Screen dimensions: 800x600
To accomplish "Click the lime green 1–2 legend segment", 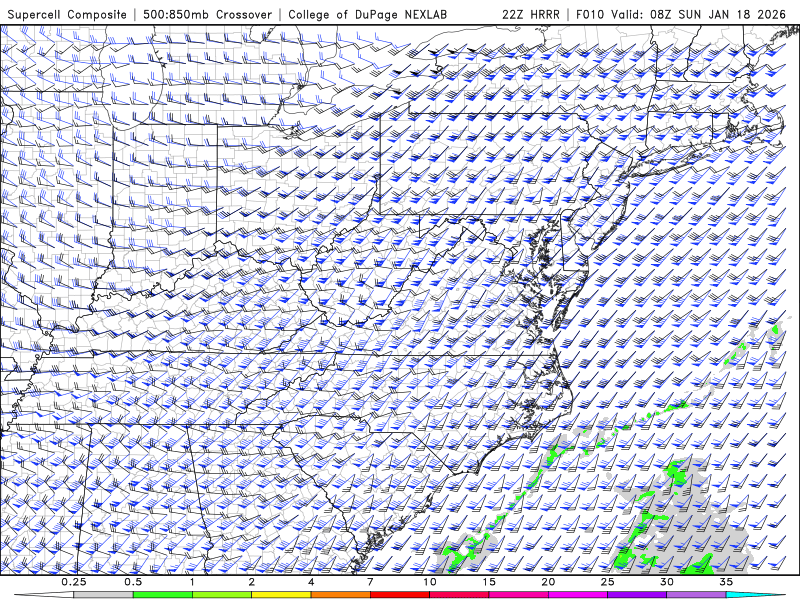I will pos(222,595).
